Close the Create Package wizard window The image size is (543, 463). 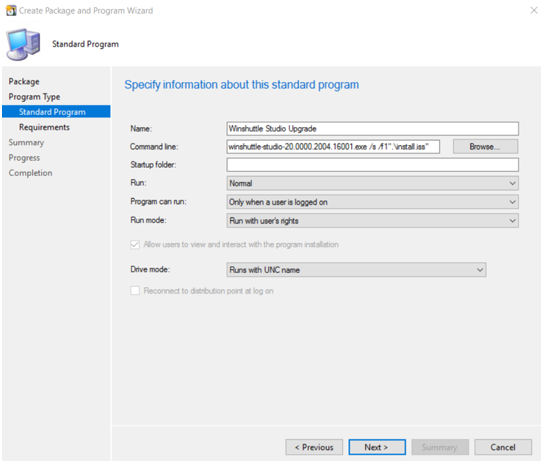pyautogui.click(x=534, y=10)
